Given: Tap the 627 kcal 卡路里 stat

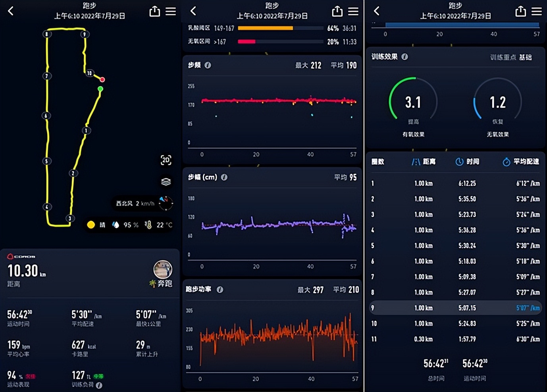Looking at the screenshot, I should [84, 348].
